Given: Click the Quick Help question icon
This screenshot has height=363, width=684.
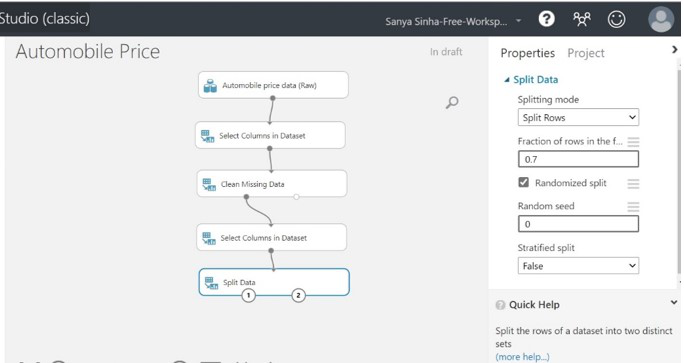Looking at the screenshot, I should (500, 305).
